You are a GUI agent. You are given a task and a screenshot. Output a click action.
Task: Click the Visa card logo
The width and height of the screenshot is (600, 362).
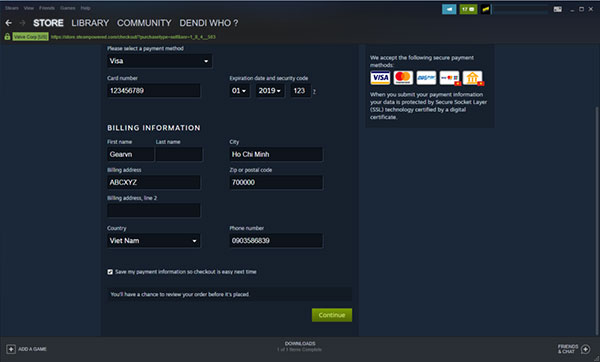(380, 78)
